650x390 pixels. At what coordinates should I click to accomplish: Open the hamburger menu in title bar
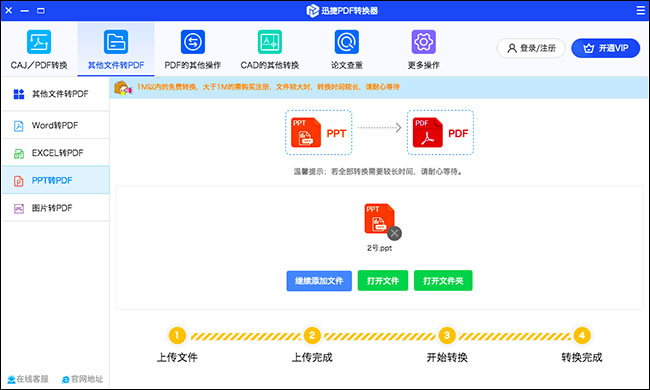coord(640,10)
